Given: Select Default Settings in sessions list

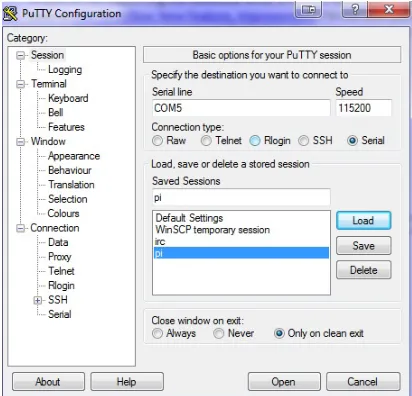Looking at the screenshot, I should (x=241, y=218).
